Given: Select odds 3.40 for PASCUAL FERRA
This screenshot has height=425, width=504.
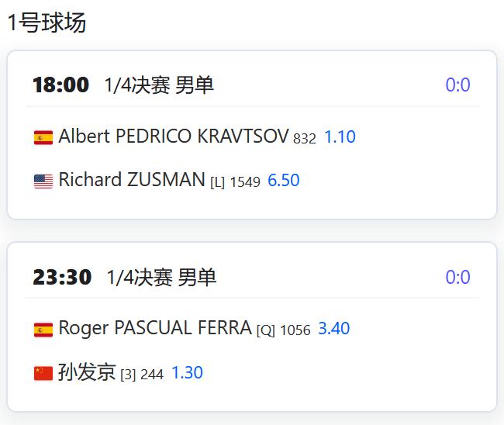Looking at the screenshot, I should pos(333,329).
